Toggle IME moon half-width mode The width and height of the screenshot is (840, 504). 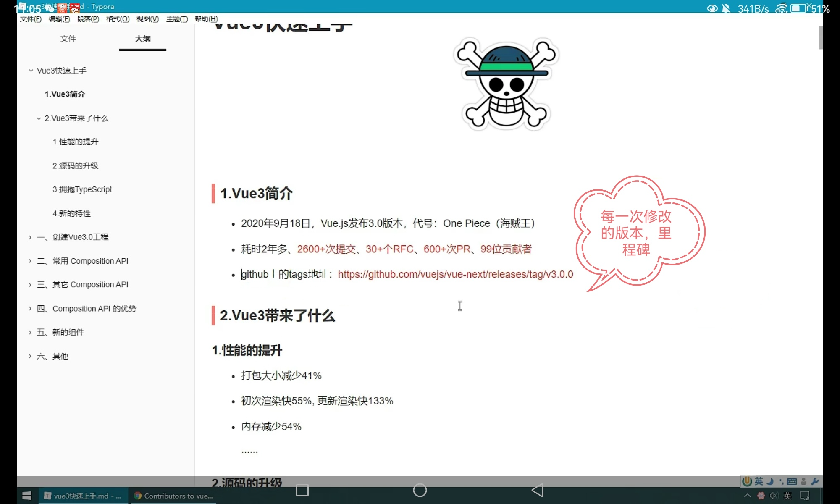pyautogui.click(x=770, y=481)
